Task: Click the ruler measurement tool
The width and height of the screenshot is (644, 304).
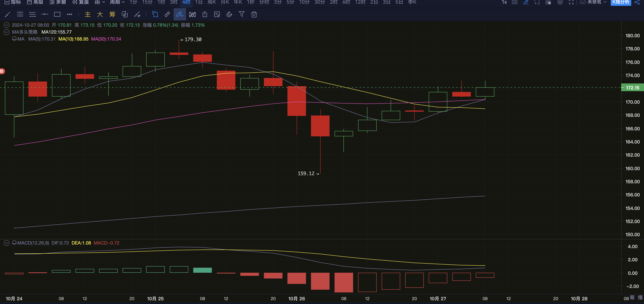Action: click(x=167, y=14)
